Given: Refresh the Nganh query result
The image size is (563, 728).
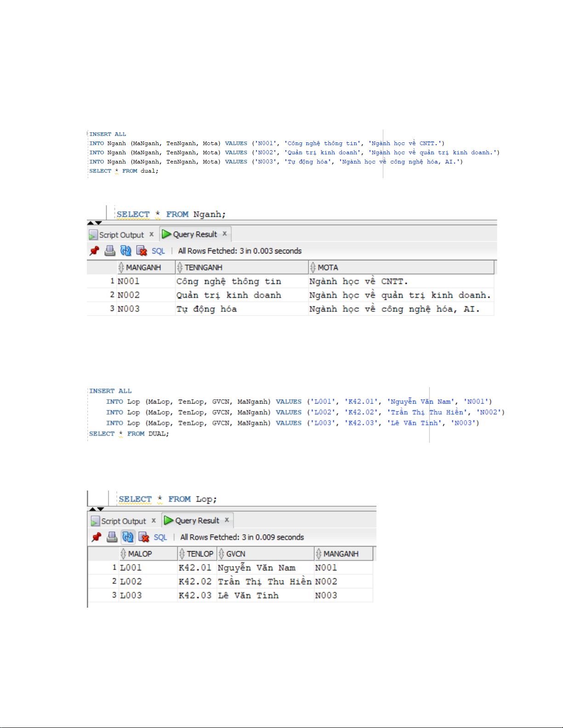Looking at the screenshot, I should [x=125, y=251].
